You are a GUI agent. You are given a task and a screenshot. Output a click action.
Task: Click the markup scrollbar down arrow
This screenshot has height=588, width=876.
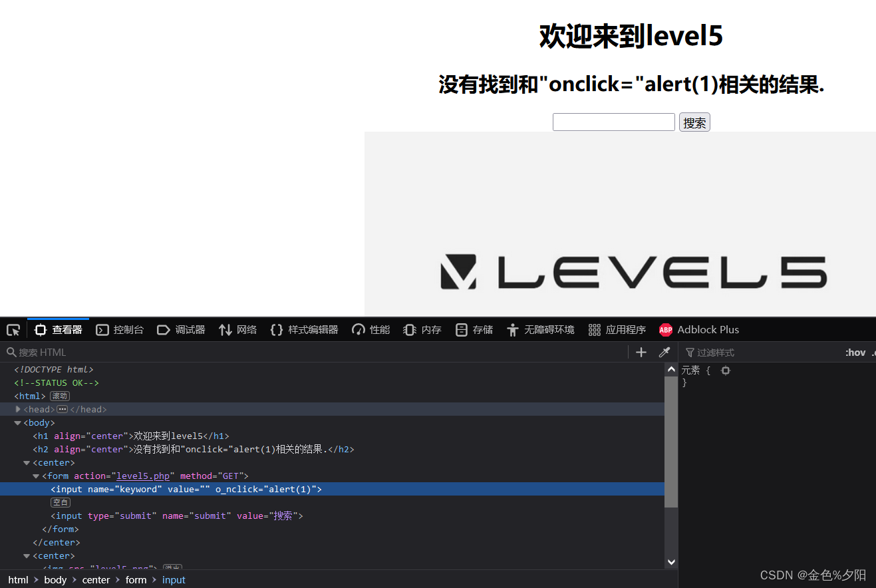coord(671,562)
